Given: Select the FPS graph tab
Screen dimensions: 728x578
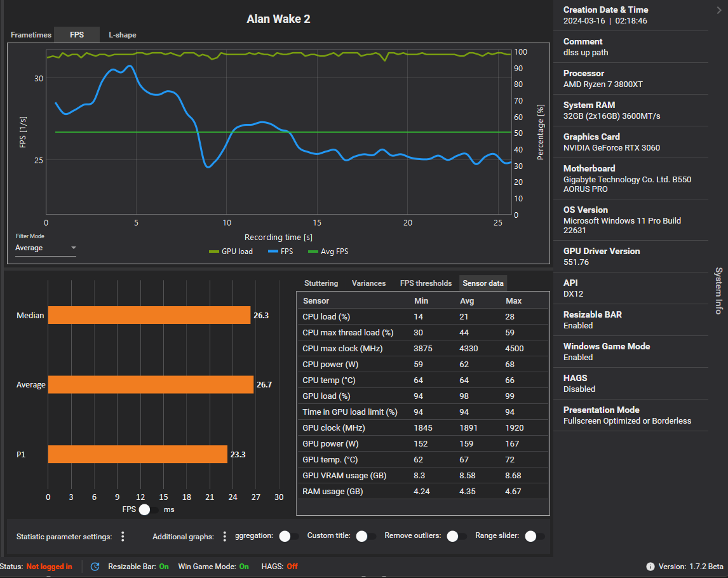Looking at the screenshot, I should (77, 35).
